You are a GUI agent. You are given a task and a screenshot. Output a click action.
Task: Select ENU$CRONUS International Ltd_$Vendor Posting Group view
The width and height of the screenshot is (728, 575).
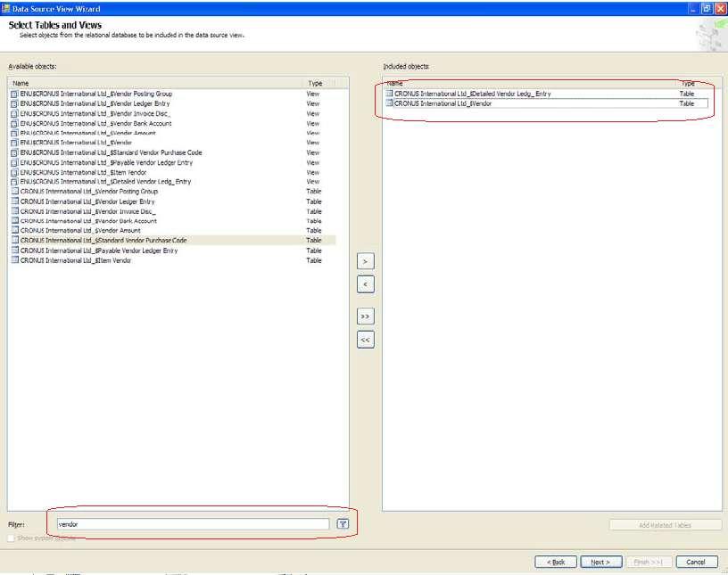[173, 94]
